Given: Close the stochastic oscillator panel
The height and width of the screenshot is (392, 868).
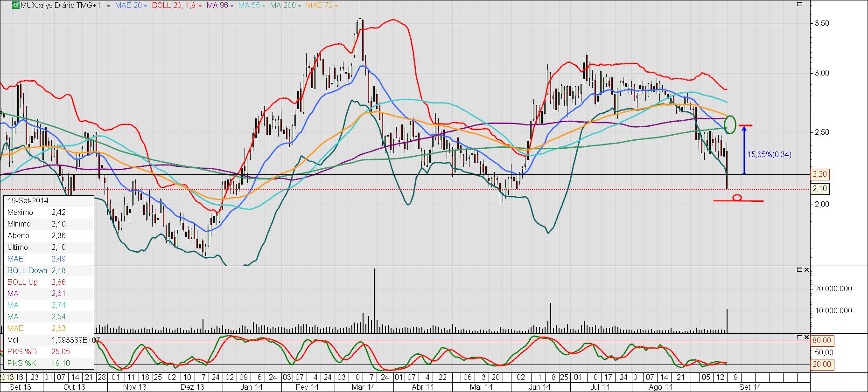Looking at the screenshot, I should pos(807,337).
